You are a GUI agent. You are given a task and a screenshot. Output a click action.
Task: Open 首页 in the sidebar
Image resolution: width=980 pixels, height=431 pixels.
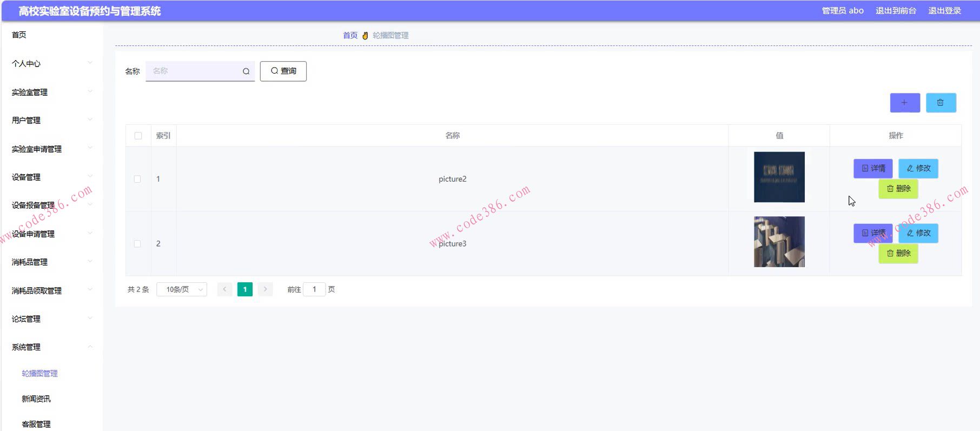19,35
